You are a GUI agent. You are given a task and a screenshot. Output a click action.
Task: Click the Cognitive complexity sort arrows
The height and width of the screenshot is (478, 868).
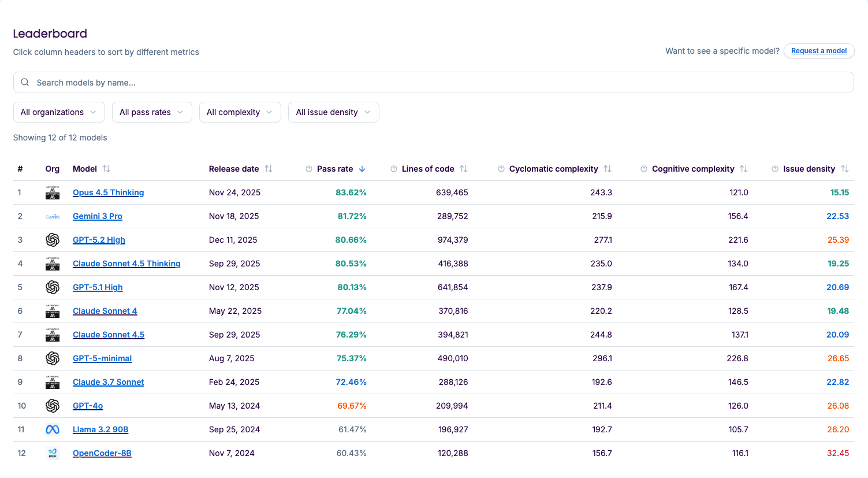[744, 169]
